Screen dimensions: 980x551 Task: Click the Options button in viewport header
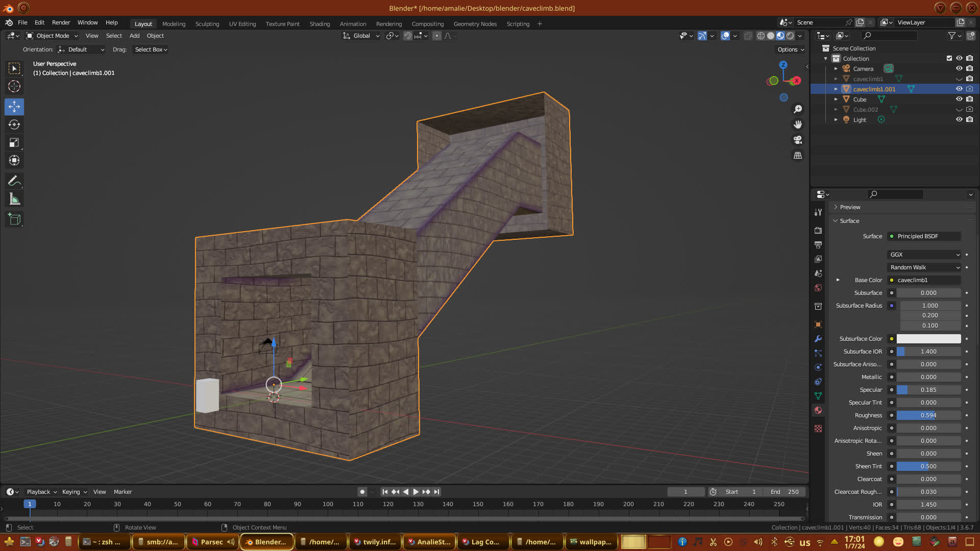pyautogui.click(x=790, y=49)
